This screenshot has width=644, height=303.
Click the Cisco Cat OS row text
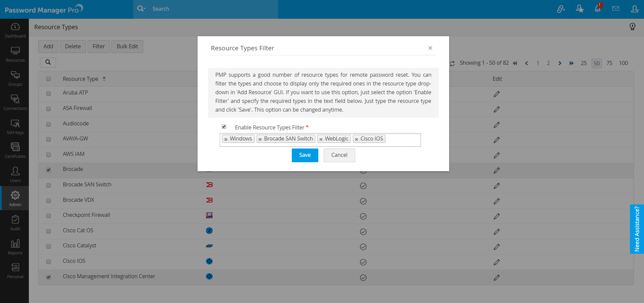pyautogui.click(x=78, y=230)
